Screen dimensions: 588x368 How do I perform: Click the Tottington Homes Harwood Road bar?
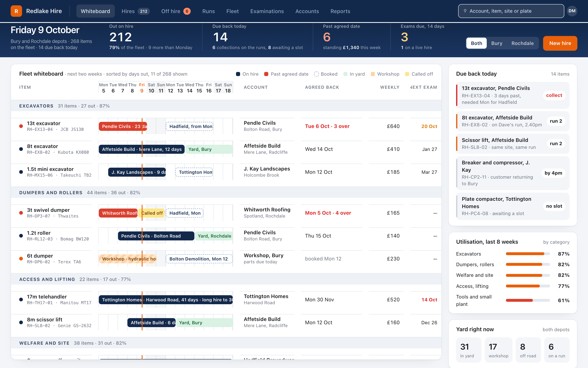[x=166, y=300]
